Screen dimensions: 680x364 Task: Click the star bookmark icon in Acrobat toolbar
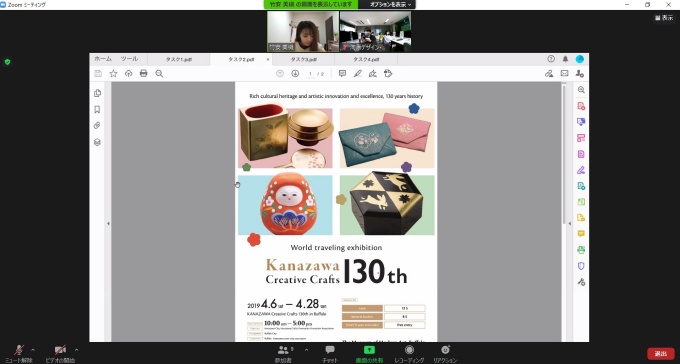(x=113, y=74)
